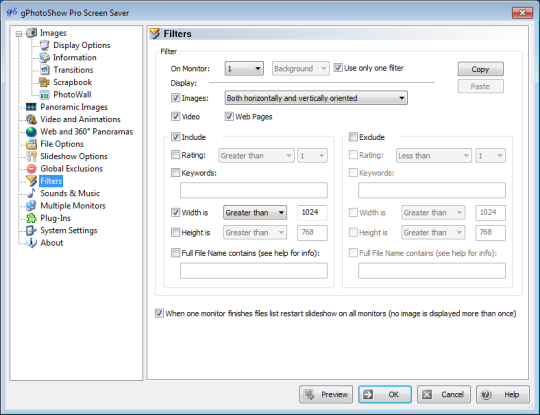This screenshot has width=540, height=415.
Task: Click the Information icon in the tree
Action: (x=44, y=58)
